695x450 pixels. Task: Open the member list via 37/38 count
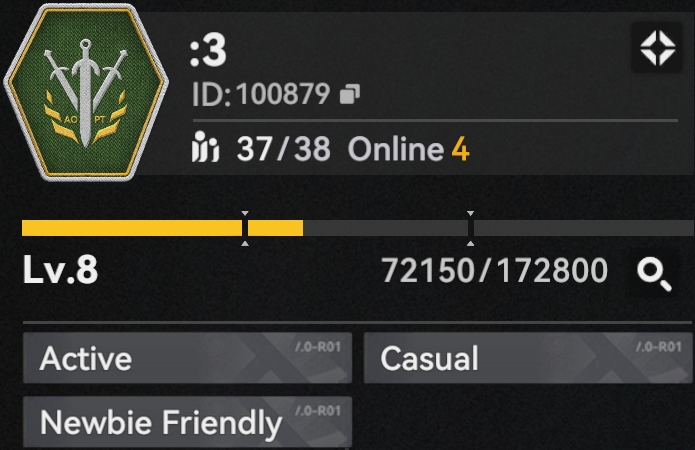[283, 149]
